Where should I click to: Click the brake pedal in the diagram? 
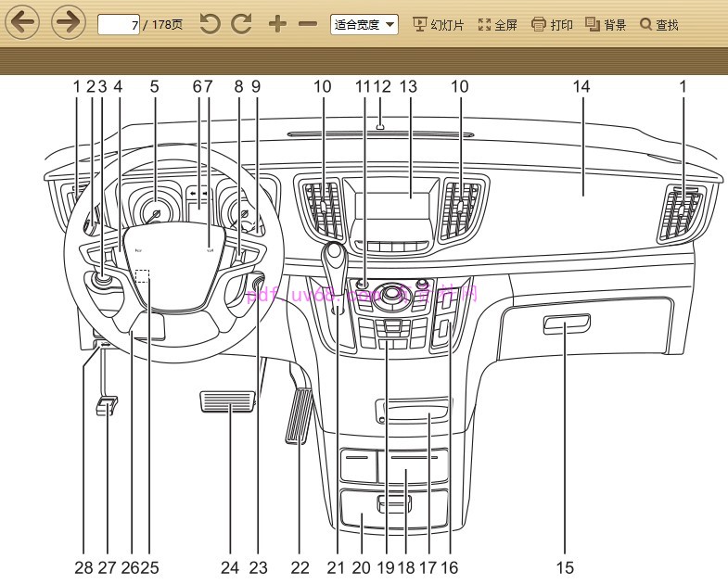(227, 403)
